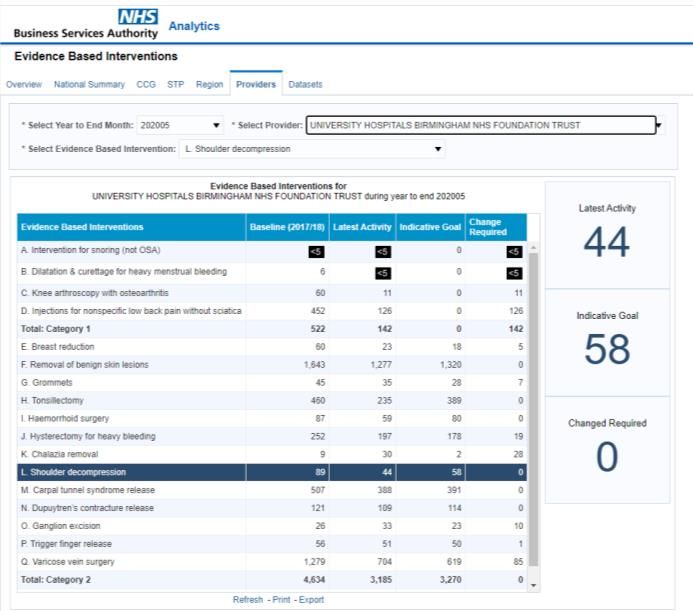The width and height of the screenshot is (693, 611).
Task: Open the Evidence Based Intervention dropdown
Action: [x=312, y=149]
